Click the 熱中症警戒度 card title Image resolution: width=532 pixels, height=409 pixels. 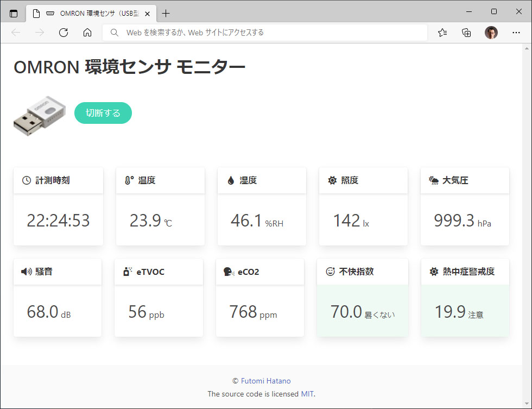(468, 272)
